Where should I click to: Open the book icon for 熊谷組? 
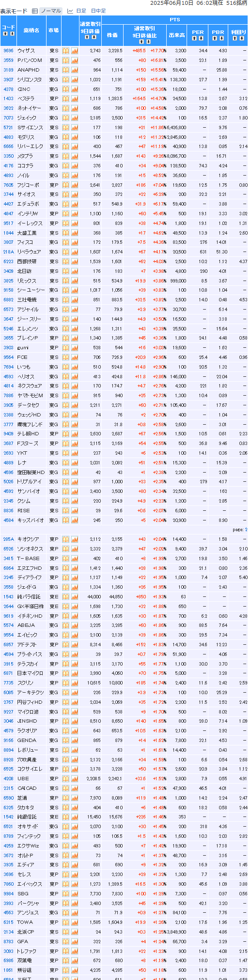point(65,970)
